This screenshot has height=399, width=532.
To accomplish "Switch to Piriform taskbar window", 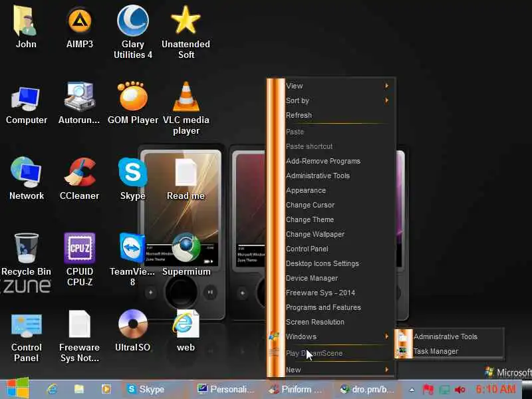I will 295,389.
